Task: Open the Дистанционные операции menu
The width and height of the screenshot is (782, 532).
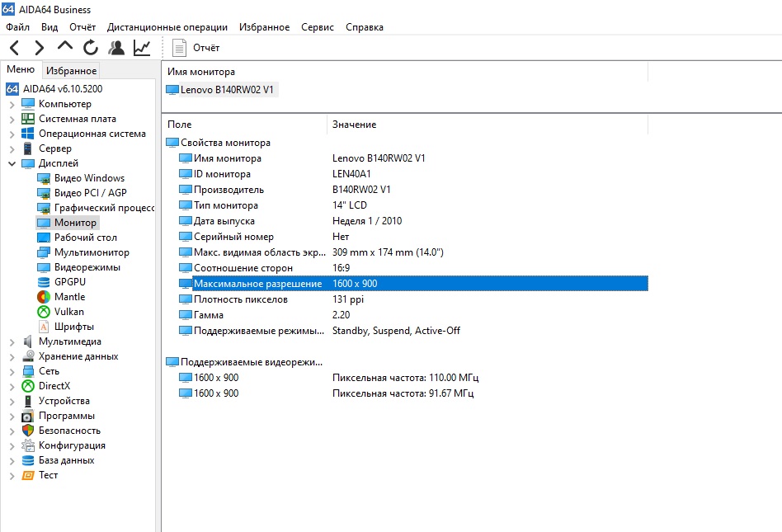Action: point(167,27)
